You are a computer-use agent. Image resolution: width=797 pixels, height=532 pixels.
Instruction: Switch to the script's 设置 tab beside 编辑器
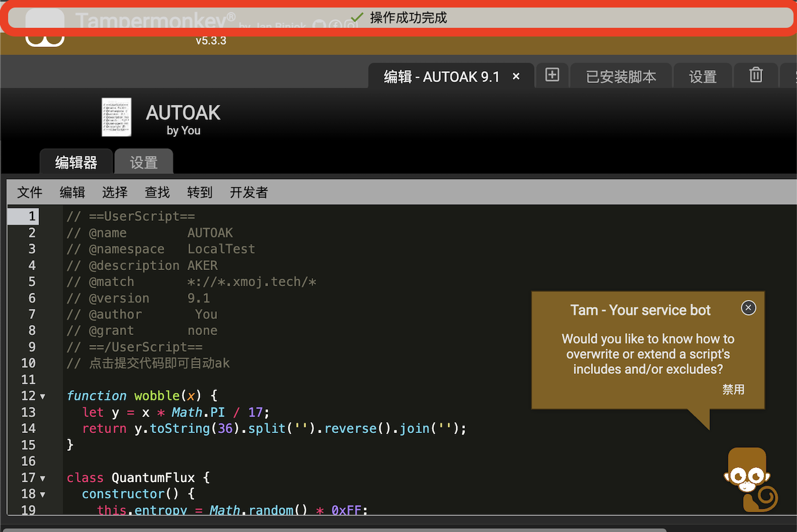pyautogui.click(x=144, y=162)
